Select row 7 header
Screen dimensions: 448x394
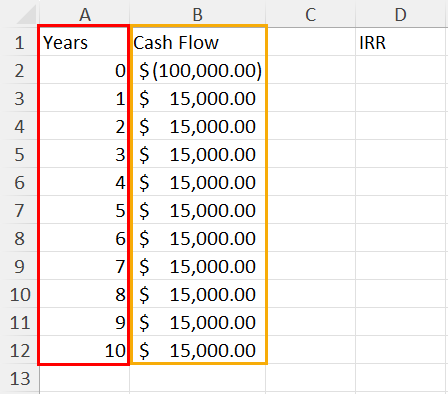tap(20, 210)
